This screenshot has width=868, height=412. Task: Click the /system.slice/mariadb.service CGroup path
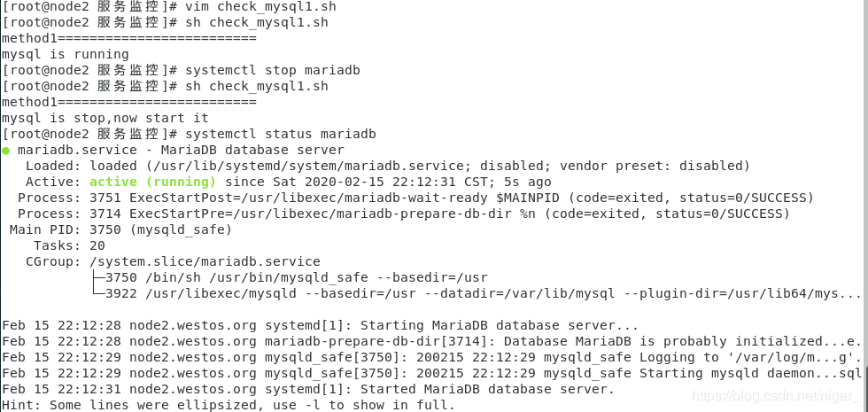coord(205,261)
